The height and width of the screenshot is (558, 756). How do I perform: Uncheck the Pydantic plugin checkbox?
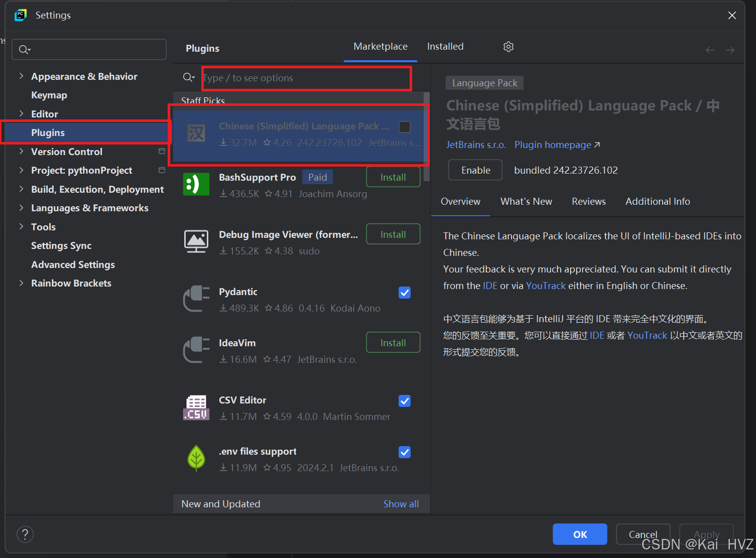pyautogui.click(x=405, y=293)
